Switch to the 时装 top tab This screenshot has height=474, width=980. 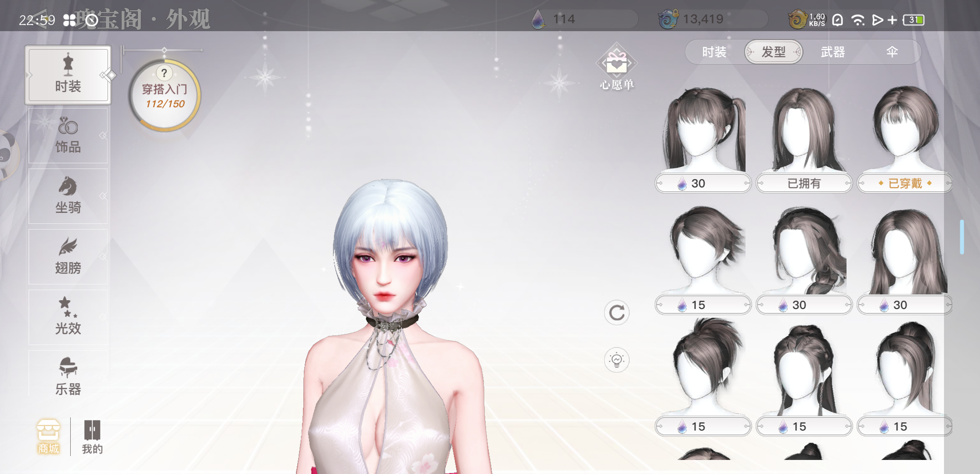[714, 52]
